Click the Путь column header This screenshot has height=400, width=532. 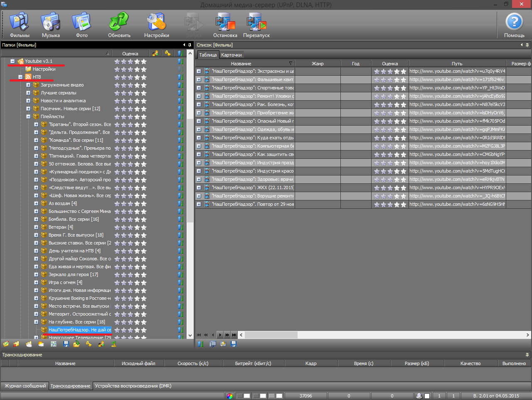click(457, 64)
